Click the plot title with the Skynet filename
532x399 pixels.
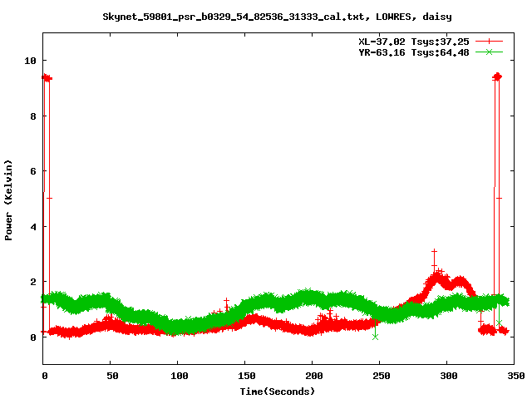[277, 17]
